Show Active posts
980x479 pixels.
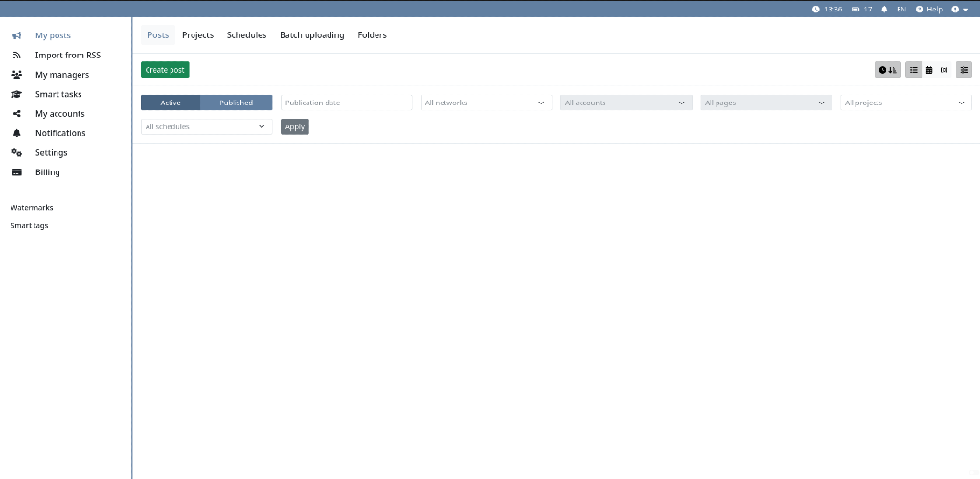(171, 103)
